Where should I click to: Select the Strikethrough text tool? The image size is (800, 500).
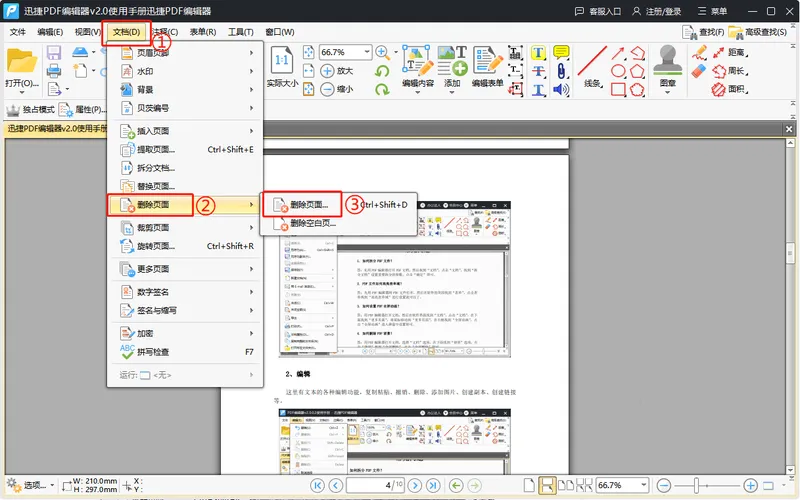click(x=538, y=71)
